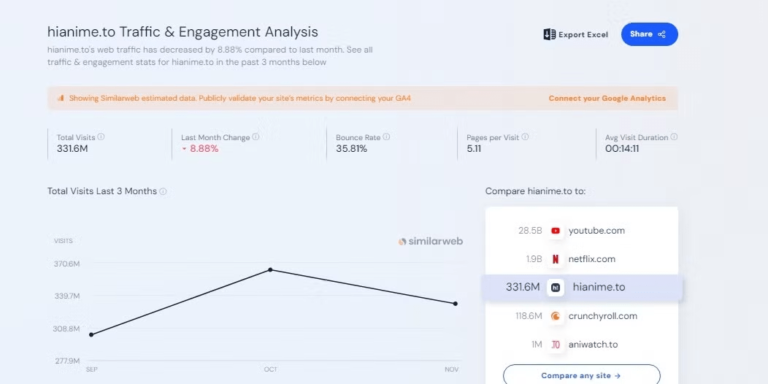The height and width of the screenshot is (384, 768).
Task: Click the 339.7M axis label on the chart
Action: [x=67, y=296]
